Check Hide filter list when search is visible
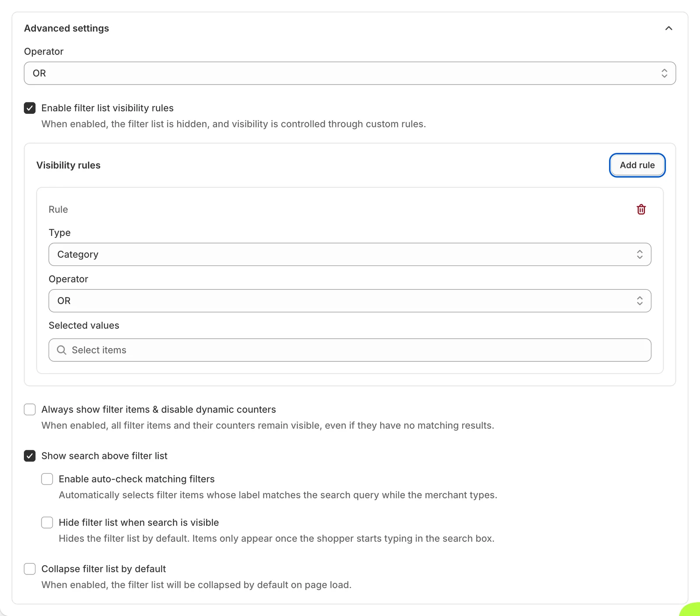This screenshot has height=616, width=700. (x=47, y=522)
